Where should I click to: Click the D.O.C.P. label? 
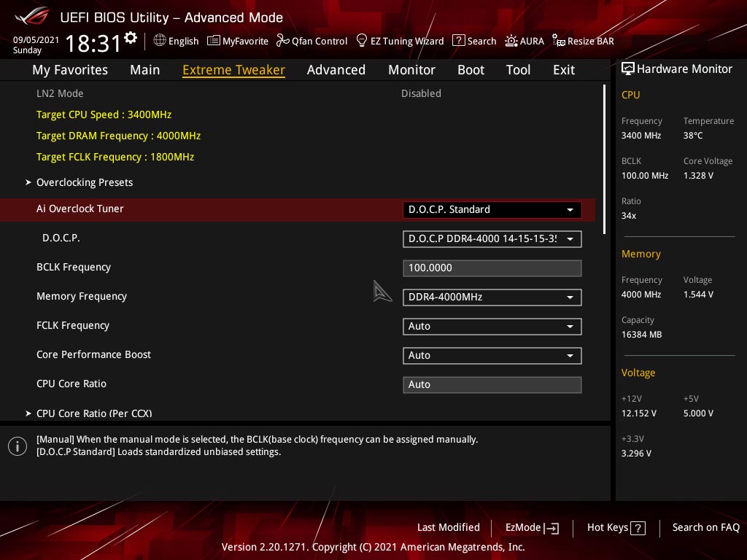(61, 238)
